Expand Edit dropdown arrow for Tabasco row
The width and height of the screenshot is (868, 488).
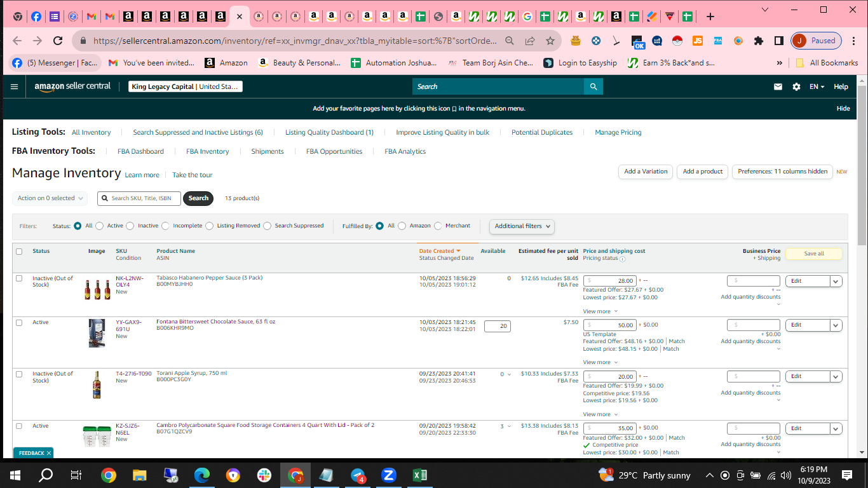pos(836,281)
